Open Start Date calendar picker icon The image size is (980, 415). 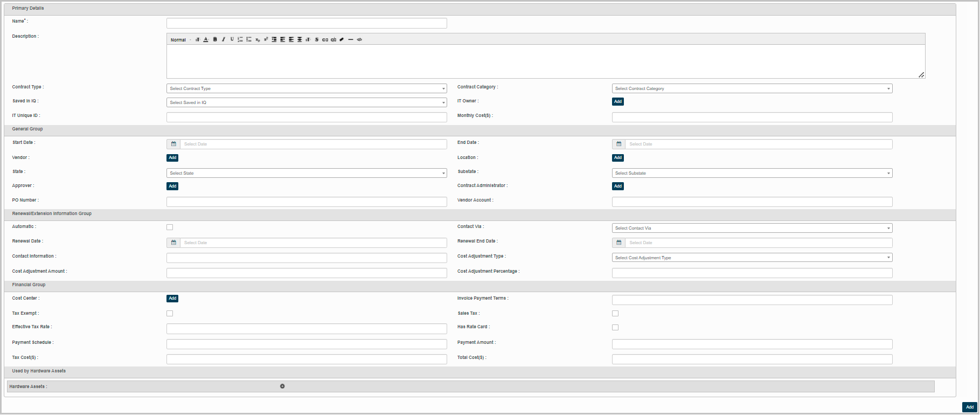point(173,144)
